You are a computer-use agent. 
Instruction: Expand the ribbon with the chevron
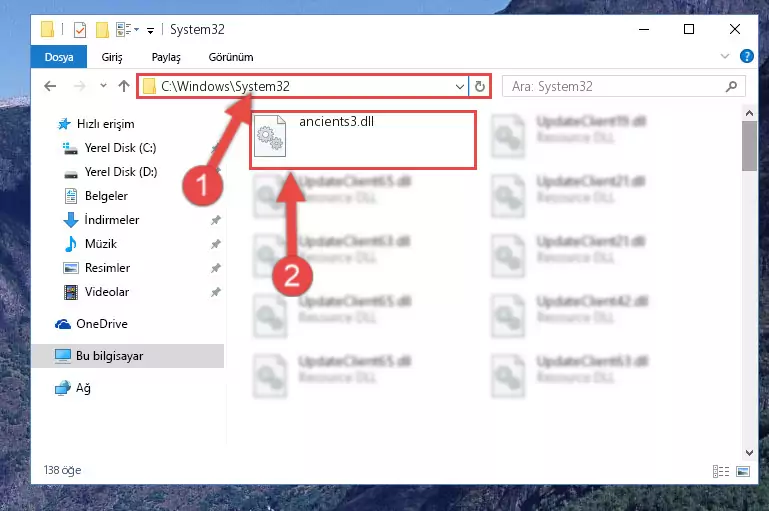tap(725, 56)
